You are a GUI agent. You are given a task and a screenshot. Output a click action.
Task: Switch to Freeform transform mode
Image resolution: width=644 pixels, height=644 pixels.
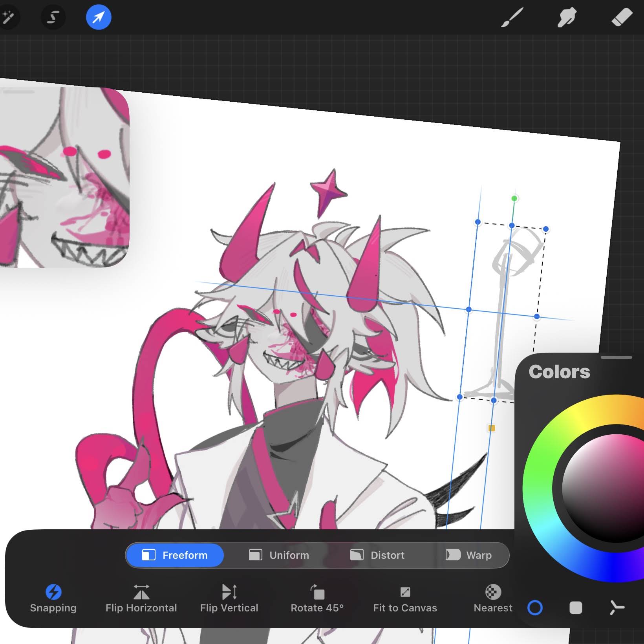pyautogui.click(x=175, y=555)
